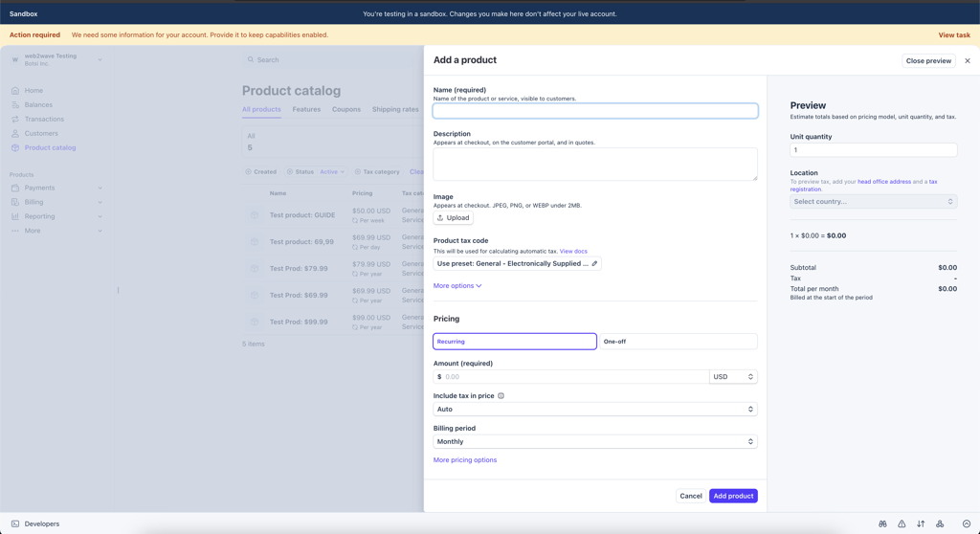Click the Payments icon in sidebar
This screenshot has height=534, width=980.
click(x=15, y=188)
